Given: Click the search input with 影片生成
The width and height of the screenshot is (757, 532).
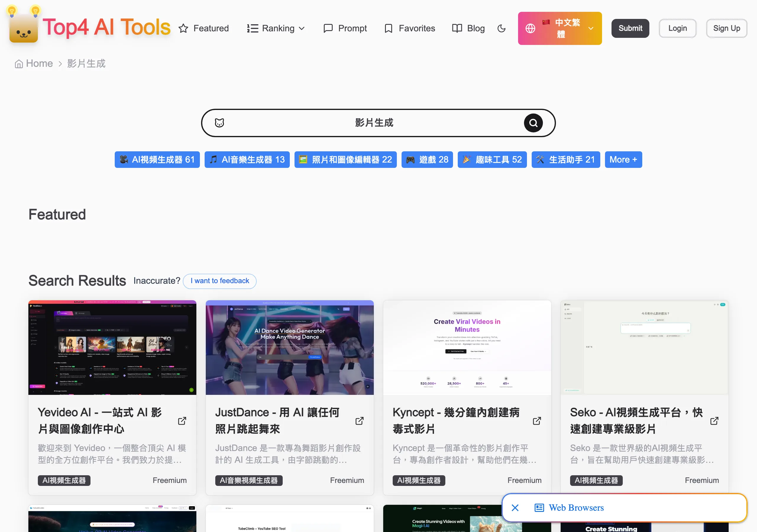Looking at the screenshot, I should pyautogui.click(x=374, y=123).
